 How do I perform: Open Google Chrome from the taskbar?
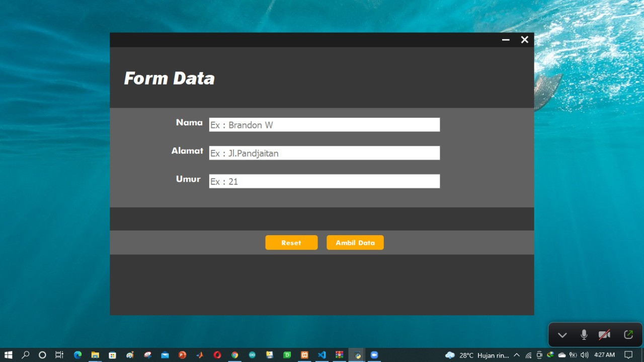pyautogui.click(x=234, y=355)
